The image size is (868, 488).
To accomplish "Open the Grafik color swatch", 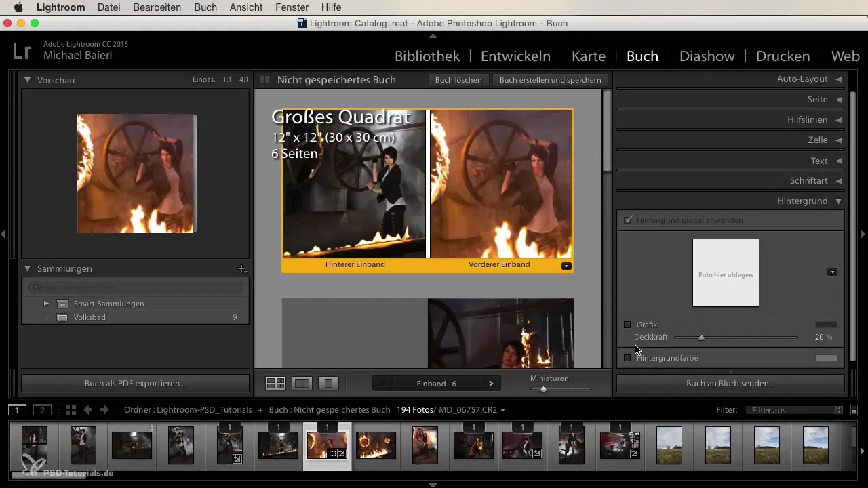I will click(826, 325).
